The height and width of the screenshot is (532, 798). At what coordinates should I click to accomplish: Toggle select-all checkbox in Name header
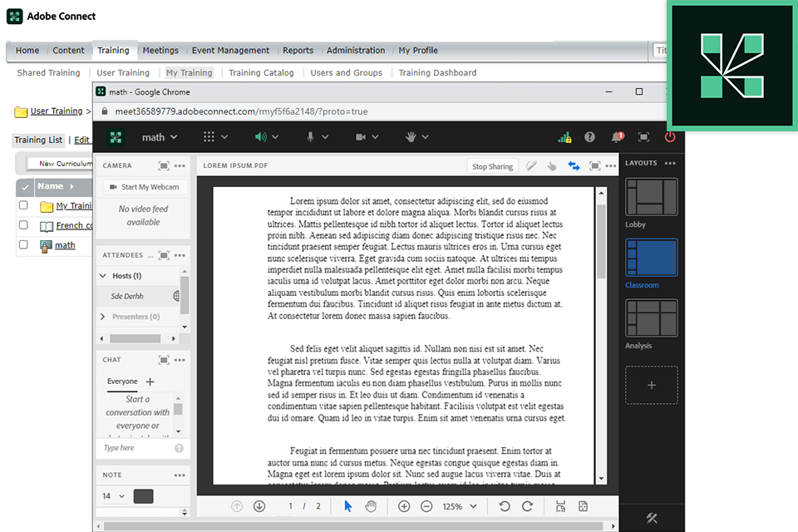pos(24,187)
